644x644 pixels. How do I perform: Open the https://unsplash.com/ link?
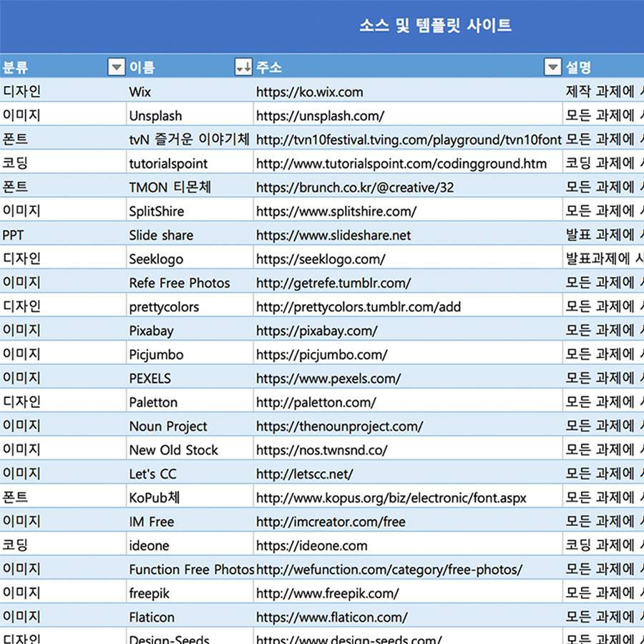click(321, 116)
